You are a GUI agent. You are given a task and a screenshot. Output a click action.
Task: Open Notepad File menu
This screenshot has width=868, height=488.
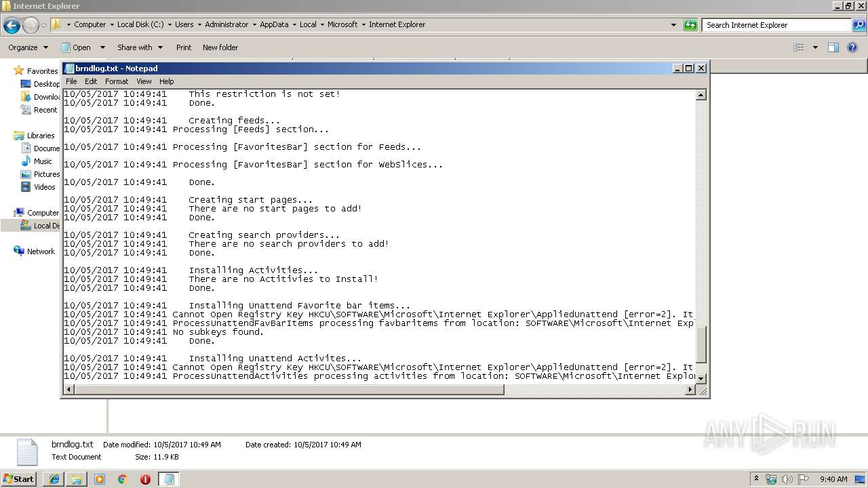pyautogui.click(x=71, y=81)
